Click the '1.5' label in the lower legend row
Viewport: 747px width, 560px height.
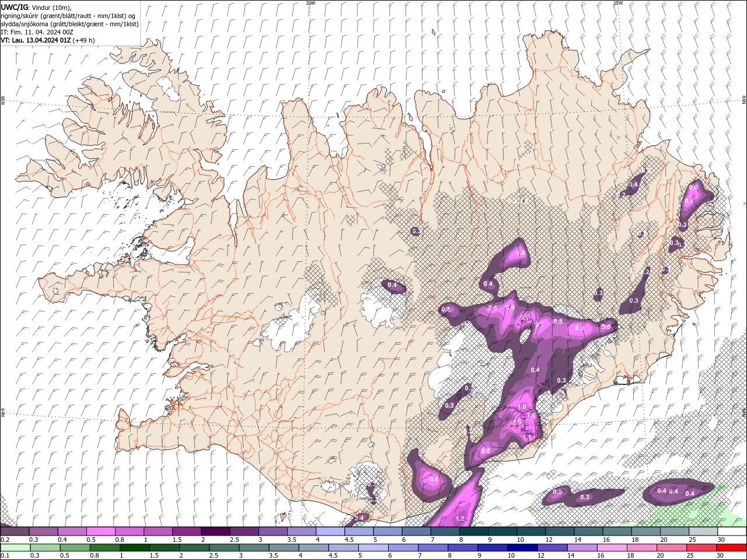click(154, 555)
